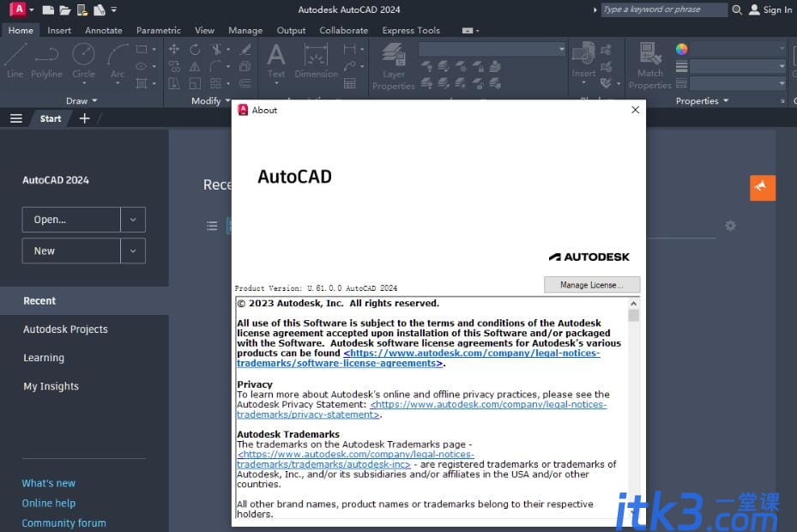Open the ribbon minimize options button
797x532 pixels.
pos(470,31)
